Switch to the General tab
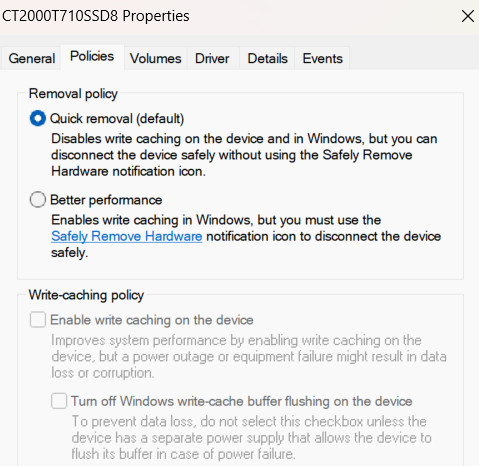The image size is (479, 466). click(32, 59)
